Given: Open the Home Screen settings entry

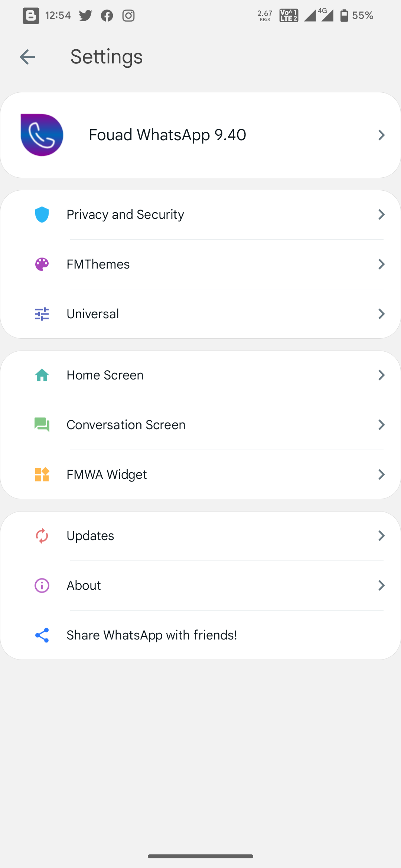Looking at the screenshot, I should [200, 375].
